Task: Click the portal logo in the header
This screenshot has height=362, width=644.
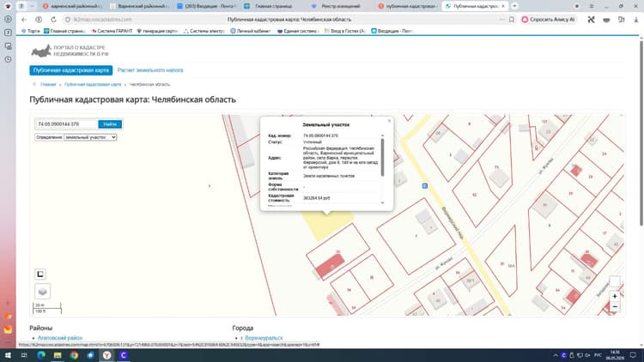Action: (x=70, y=51)
